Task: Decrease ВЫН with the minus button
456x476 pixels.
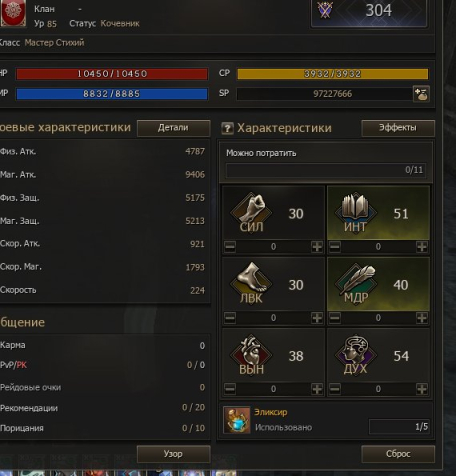Action: point(230,389)
